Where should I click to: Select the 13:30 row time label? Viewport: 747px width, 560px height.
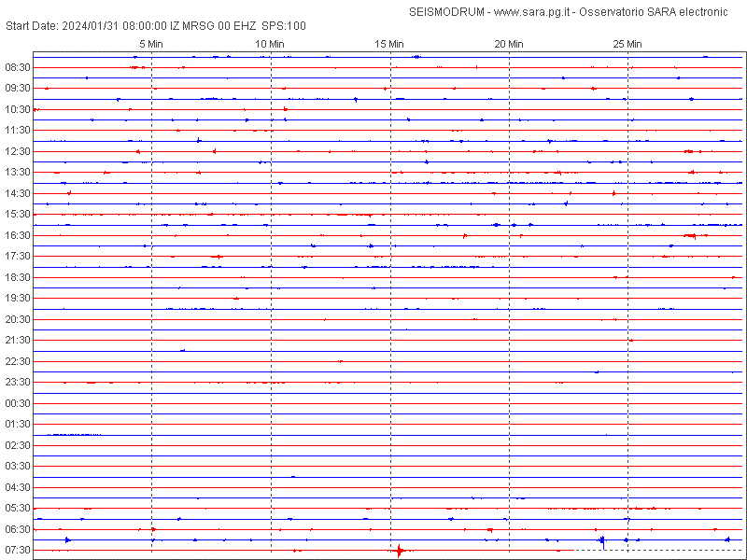point(18,172)
